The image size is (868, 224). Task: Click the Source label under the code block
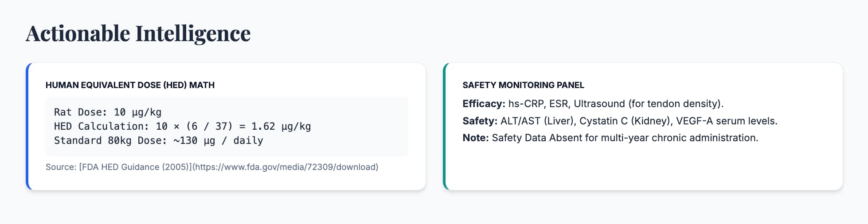pos(60,167)
